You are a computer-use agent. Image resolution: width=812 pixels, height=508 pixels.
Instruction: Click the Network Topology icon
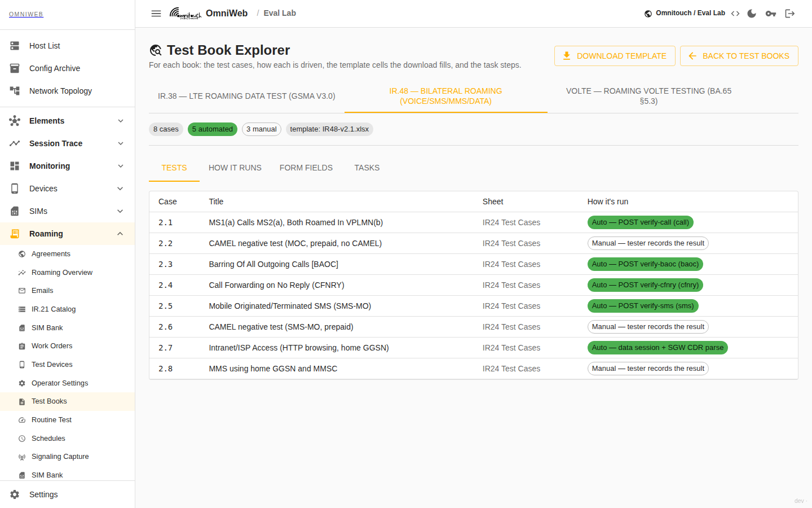click(x=15, y=91)
